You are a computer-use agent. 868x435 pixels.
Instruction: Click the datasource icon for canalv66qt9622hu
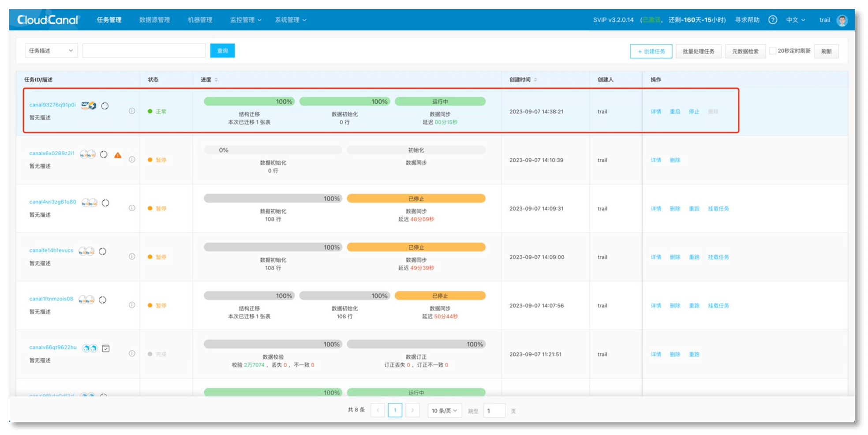coord(90,349)
